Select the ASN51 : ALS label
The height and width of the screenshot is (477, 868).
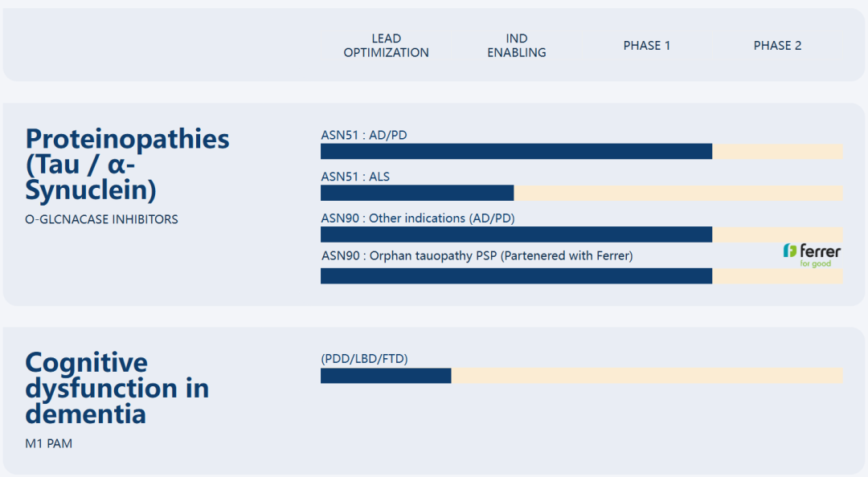pos(355,177)
